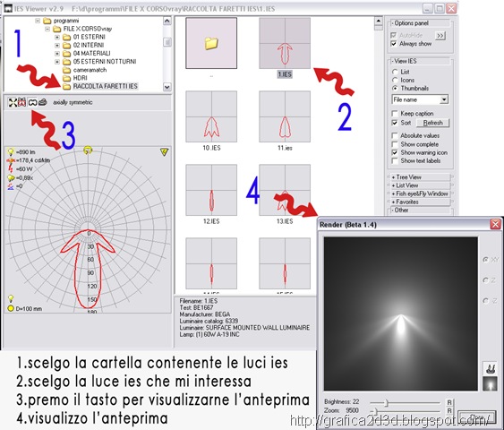Reset brightness with its R button

click(x=449, y=402)
